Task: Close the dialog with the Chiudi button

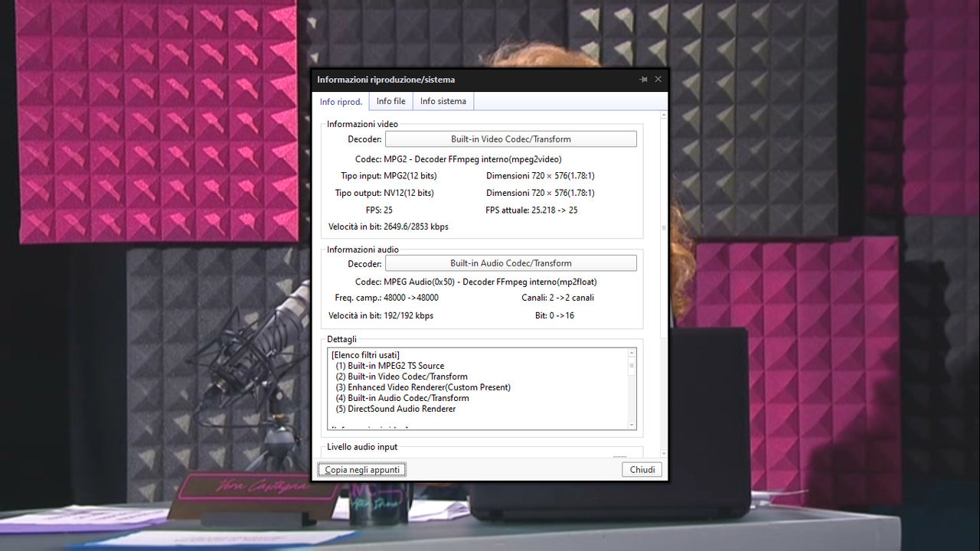Action: pos(642,469)
